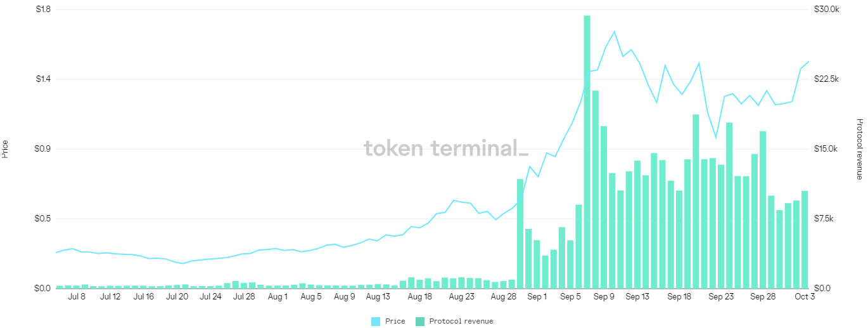Click the blue Price legend swatch
The width and height of the screenshot is (868, 328).
[376, 321]
